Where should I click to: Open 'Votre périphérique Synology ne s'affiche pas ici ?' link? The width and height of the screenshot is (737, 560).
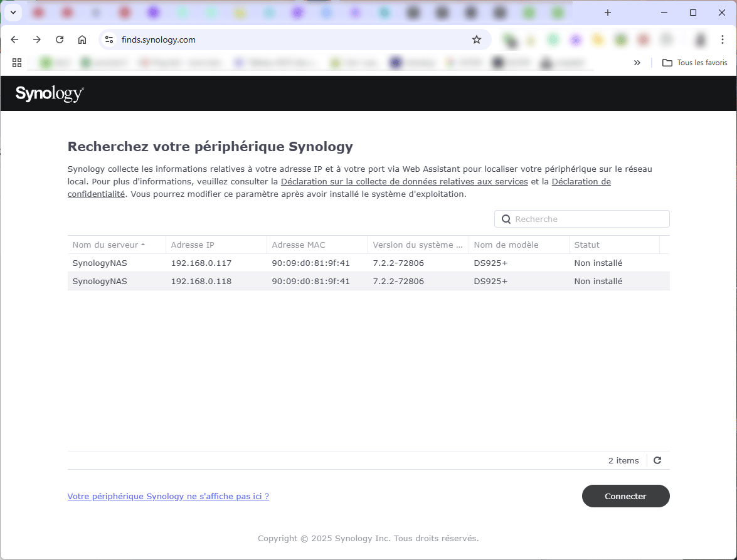[168, 496]
